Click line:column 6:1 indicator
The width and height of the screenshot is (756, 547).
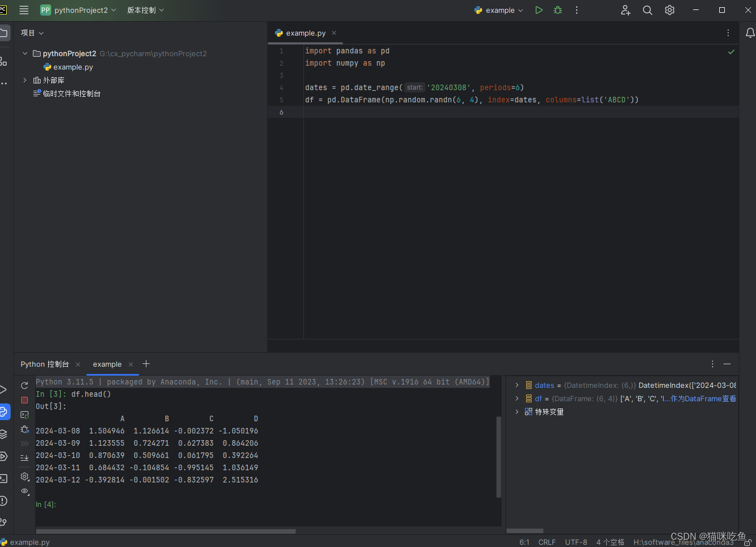[524, 542]
